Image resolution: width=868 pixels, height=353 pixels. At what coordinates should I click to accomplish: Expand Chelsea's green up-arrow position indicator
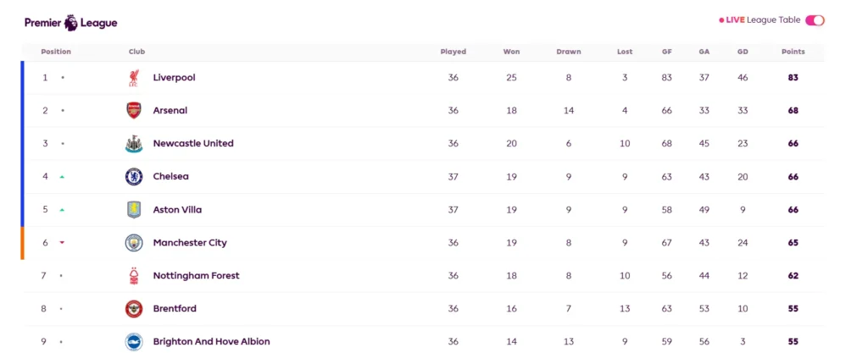62,177
